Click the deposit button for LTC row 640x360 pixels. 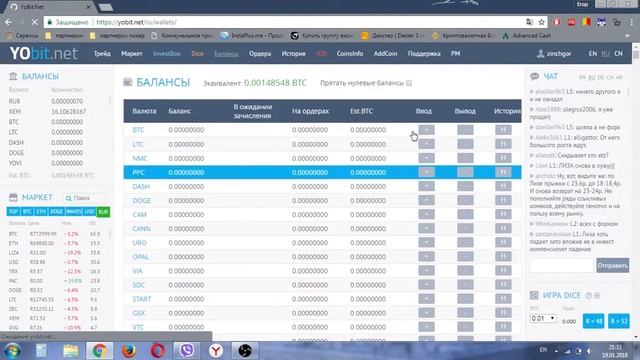(426, 144)
